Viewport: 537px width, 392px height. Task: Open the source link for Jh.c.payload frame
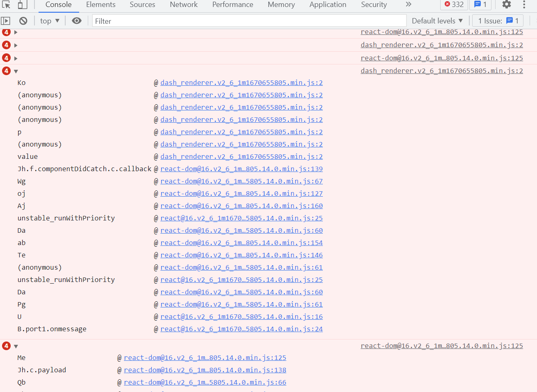point(205,370)
